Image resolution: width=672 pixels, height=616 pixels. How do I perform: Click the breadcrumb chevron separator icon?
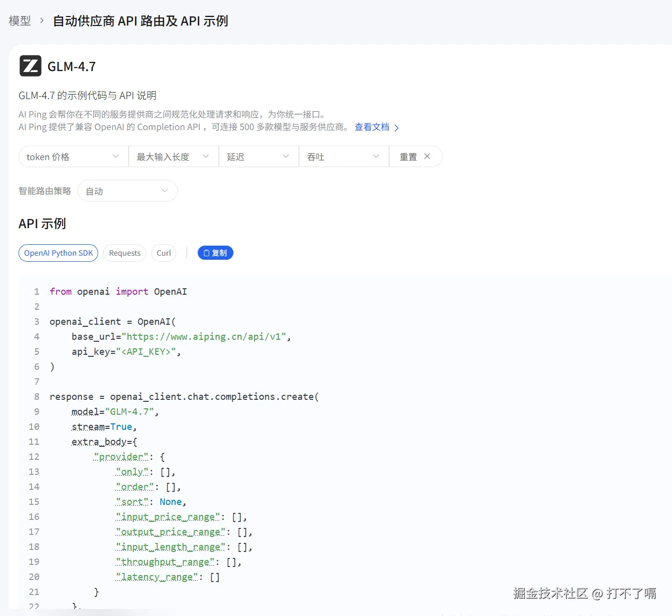42,21
